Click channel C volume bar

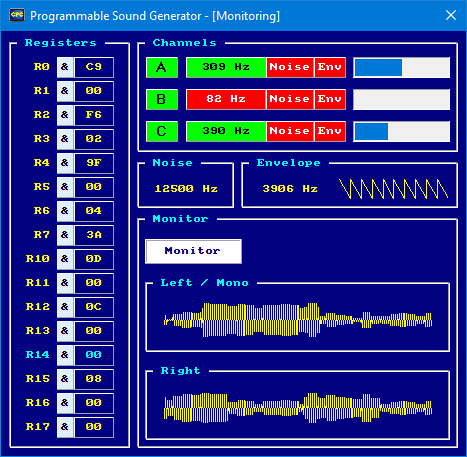[402, 131]
